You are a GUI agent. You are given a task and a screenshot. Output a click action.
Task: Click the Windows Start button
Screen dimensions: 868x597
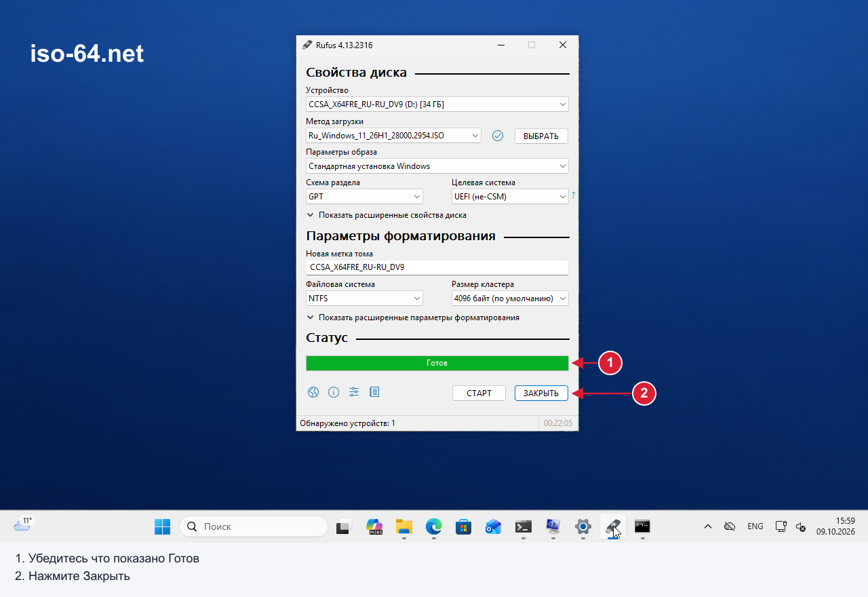(163, 526)
